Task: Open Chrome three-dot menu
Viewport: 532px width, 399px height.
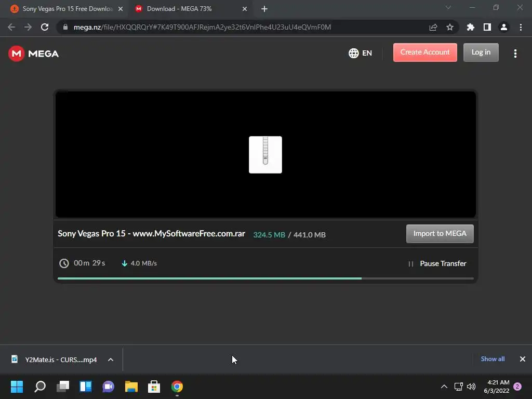Action: point(521,27)
